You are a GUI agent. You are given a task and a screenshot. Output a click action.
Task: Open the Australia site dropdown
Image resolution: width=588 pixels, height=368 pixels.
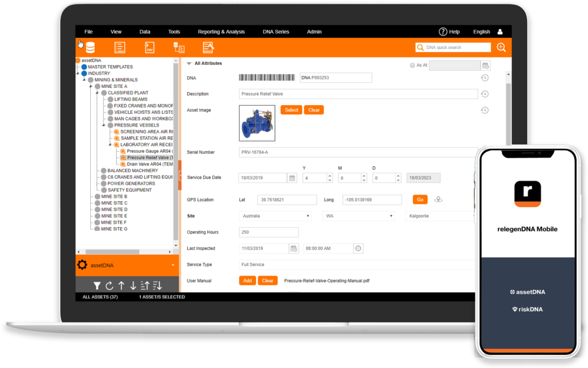pyautogui.click(x=275, y=216)
